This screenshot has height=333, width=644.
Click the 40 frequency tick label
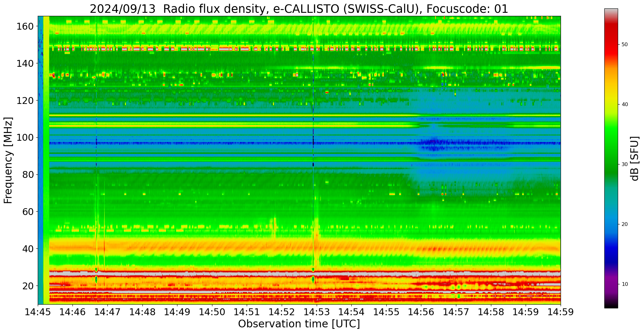(28, 249)
